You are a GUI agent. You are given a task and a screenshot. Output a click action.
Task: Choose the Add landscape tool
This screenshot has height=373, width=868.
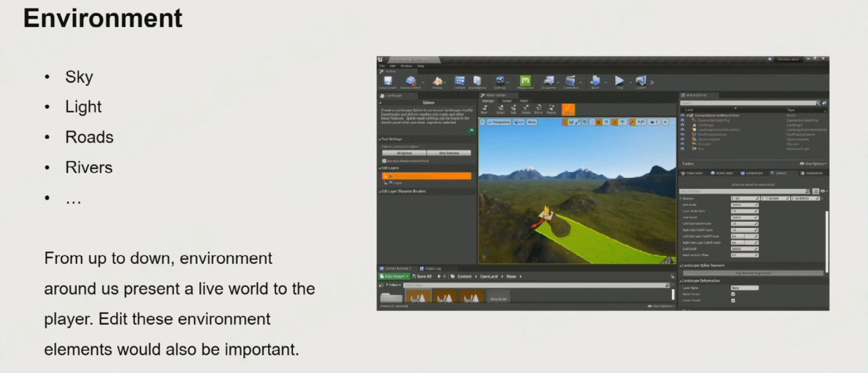tap(514, 109)
